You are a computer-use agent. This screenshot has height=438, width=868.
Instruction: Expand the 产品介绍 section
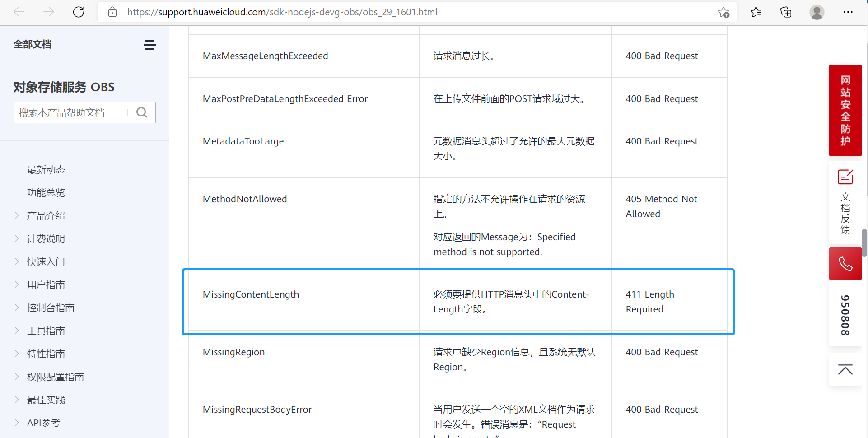pos(45,215)
